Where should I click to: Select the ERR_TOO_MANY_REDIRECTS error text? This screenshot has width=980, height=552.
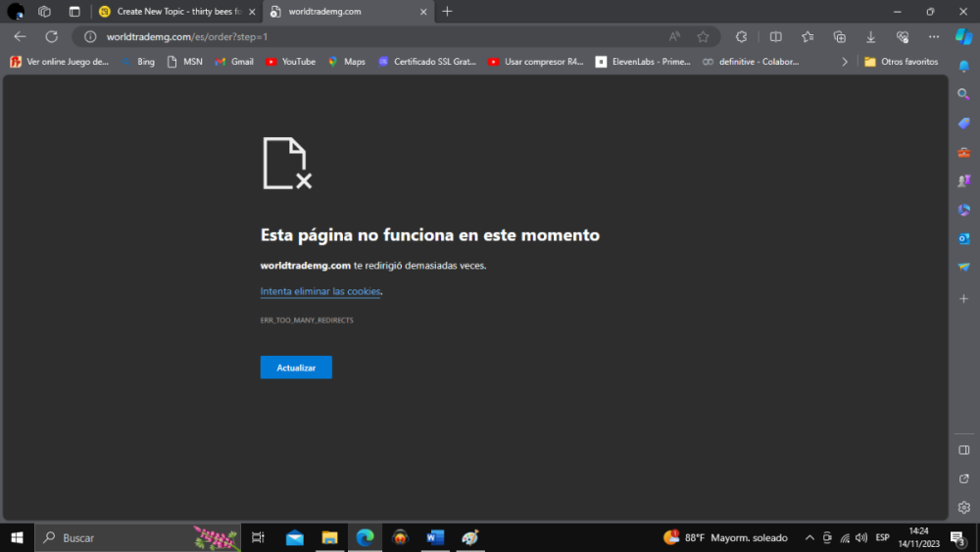(x=307, y=320)
